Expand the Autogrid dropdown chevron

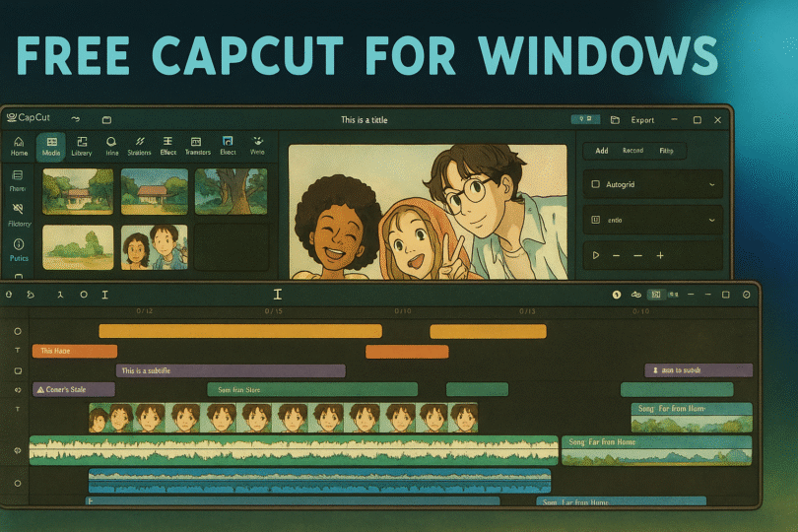click(712, 185)
